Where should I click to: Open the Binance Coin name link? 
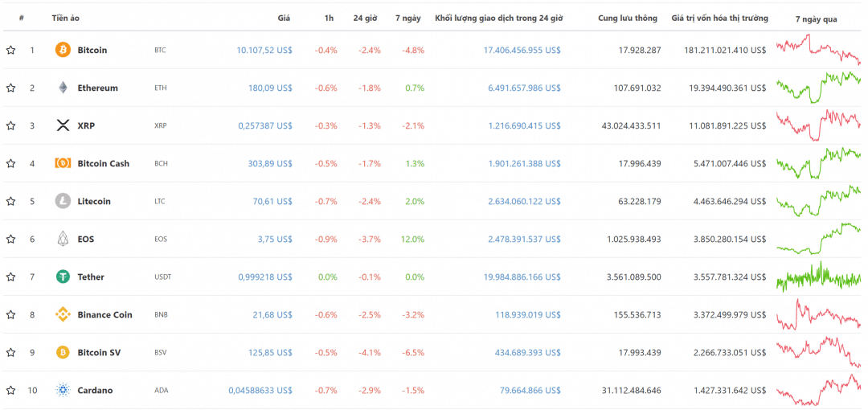tap(104, 314)
